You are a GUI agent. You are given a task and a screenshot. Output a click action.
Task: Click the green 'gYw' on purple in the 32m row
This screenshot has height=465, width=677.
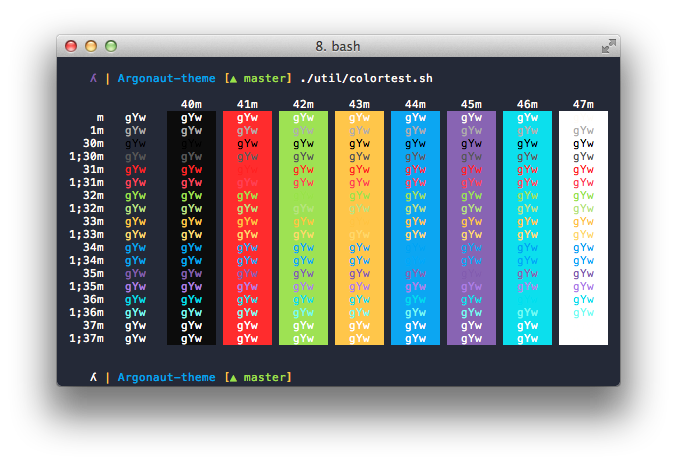tap(471, 196)
